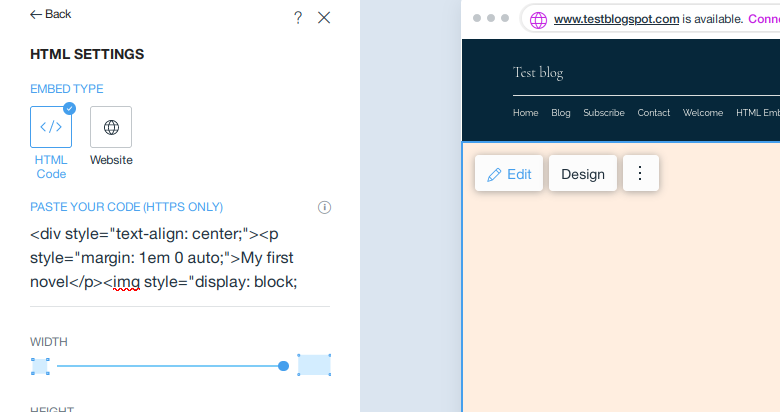Show info about pasting code
780x412 pixels.
pyautogui.click(x=324, y=207)
